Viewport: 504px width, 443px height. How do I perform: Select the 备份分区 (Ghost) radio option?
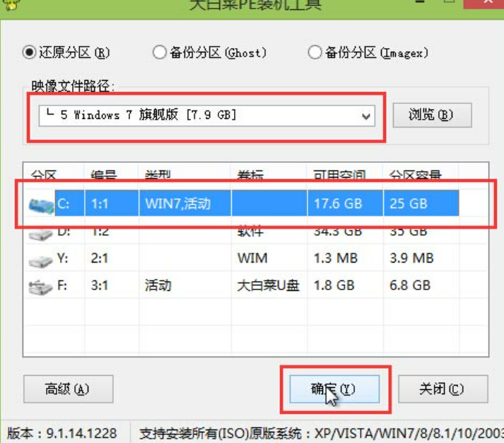160,52
